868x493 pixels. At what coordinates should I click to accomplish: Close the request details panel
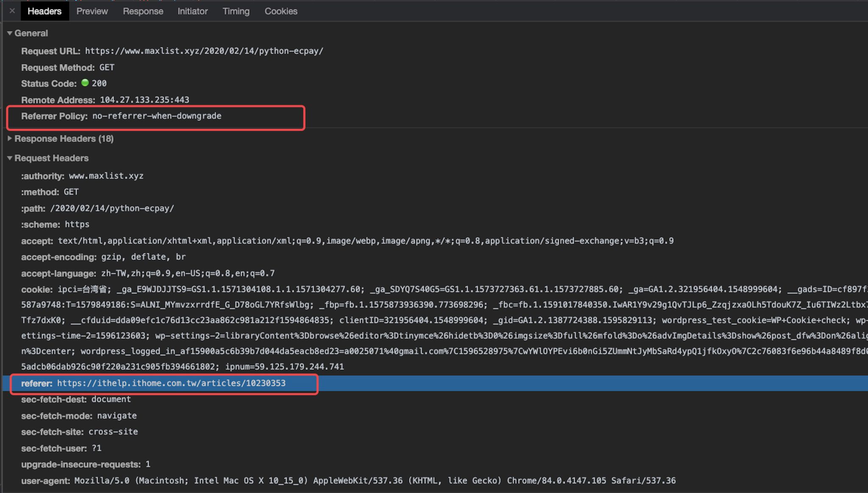pos(12,11)
